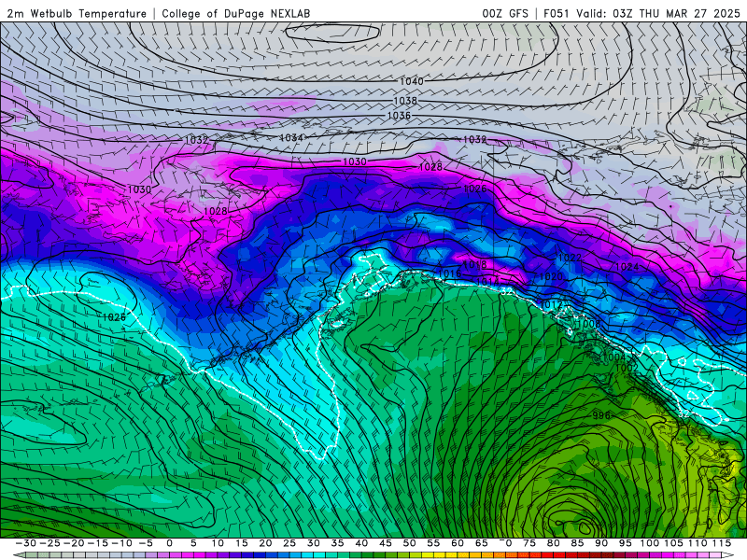Click the '2m Wetbulb Temperature' title text

pos(77,14)
